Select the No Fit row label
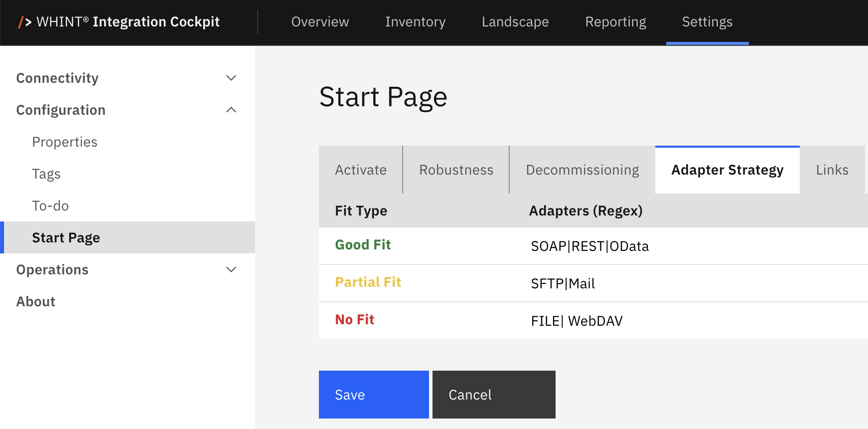The height and width of the screenshot is (429, 868). click(x=355, y=319)
